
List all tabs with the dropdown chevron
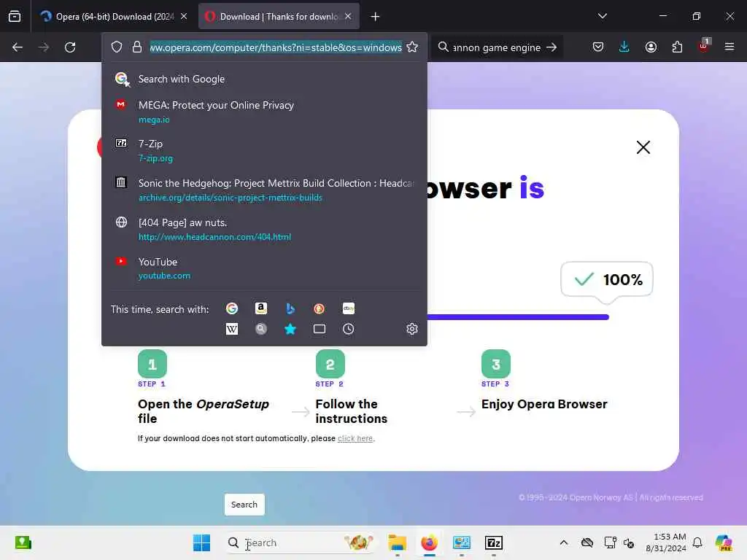tap(603, 16)
